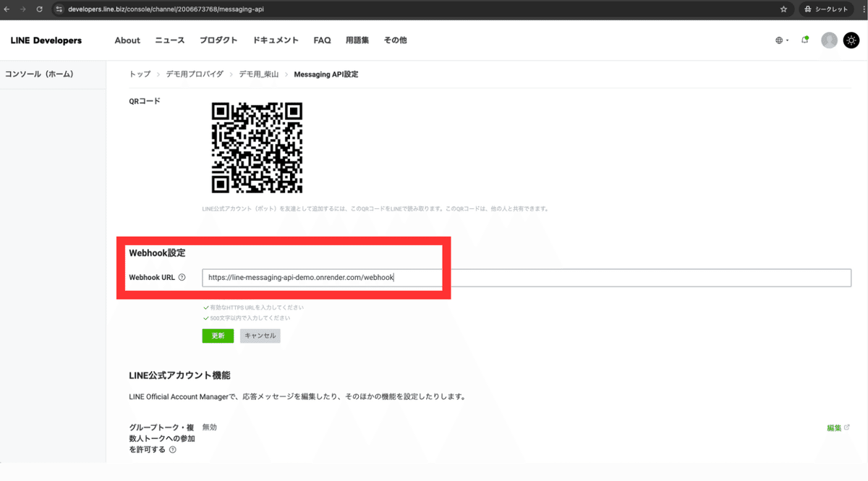868x481 pixels.
Task: Open the ドキュメント menu
Action: tap(276, 41)
